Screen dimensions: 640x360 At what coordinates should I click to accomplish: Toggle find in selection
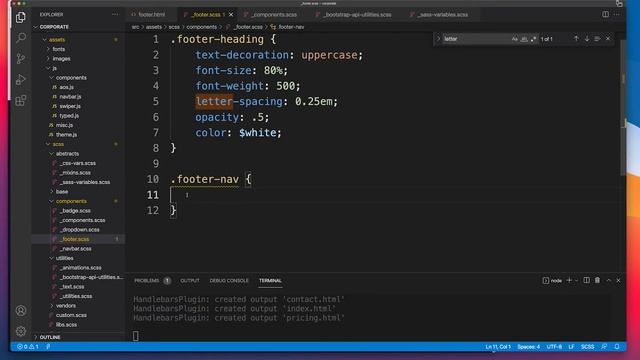(597, 39)
